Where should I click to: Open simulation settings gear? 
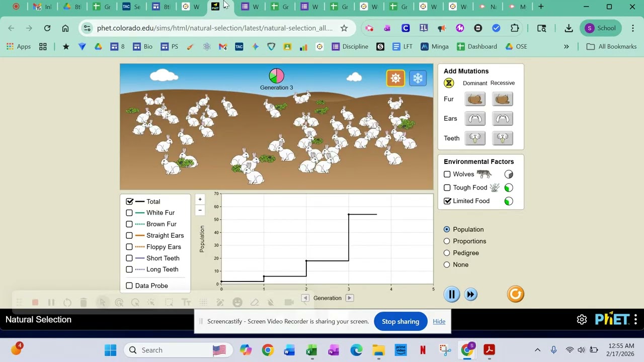[582, 319]
